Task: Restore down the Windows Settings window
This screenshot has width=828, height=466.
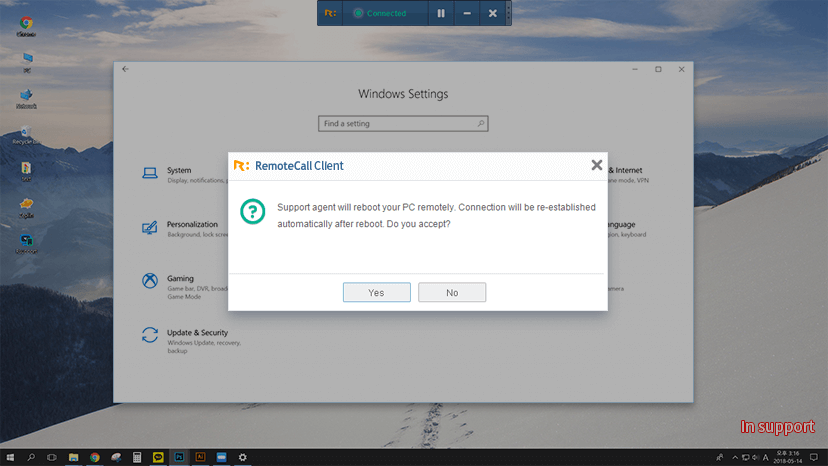Action: tap(658, 69)
